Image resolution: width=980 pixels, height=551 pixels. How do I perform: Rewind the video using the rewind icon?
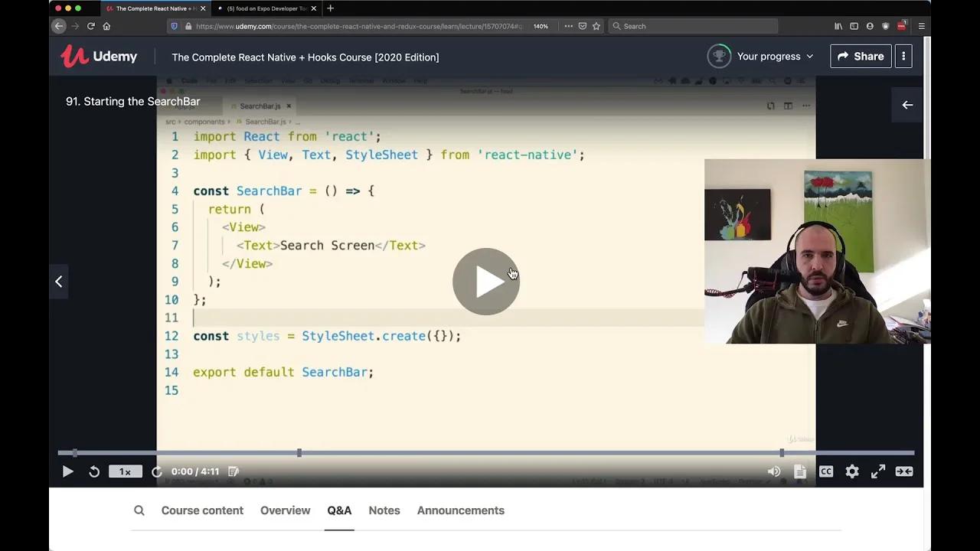(x=94, y=471)
